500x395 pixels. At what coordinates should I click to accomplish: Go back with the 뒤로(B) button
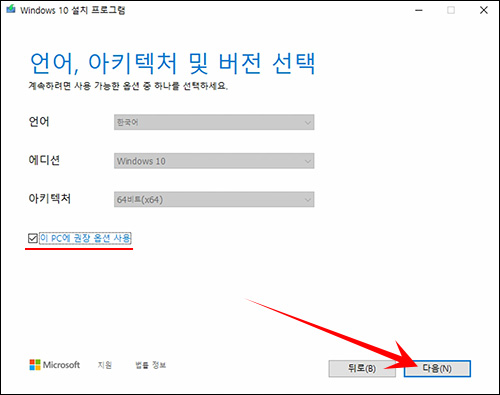pos(362,369)
